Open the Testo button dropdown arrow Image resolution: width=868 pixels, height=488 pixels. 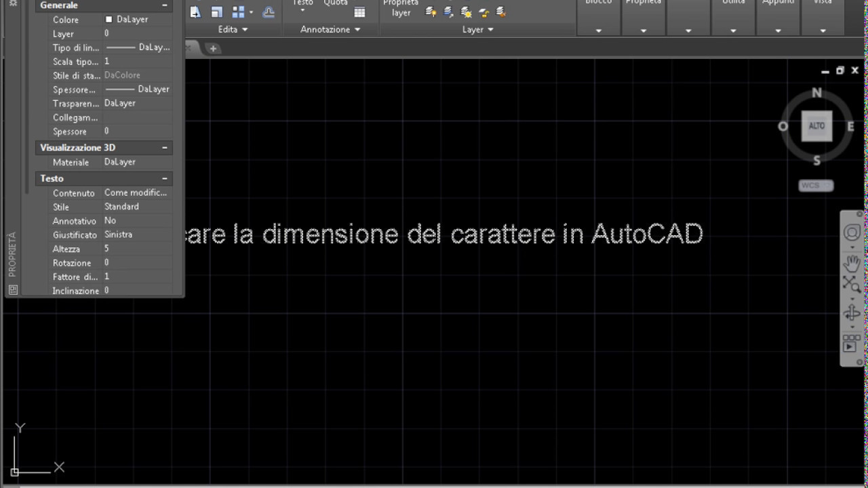click(x=302, y=11)
